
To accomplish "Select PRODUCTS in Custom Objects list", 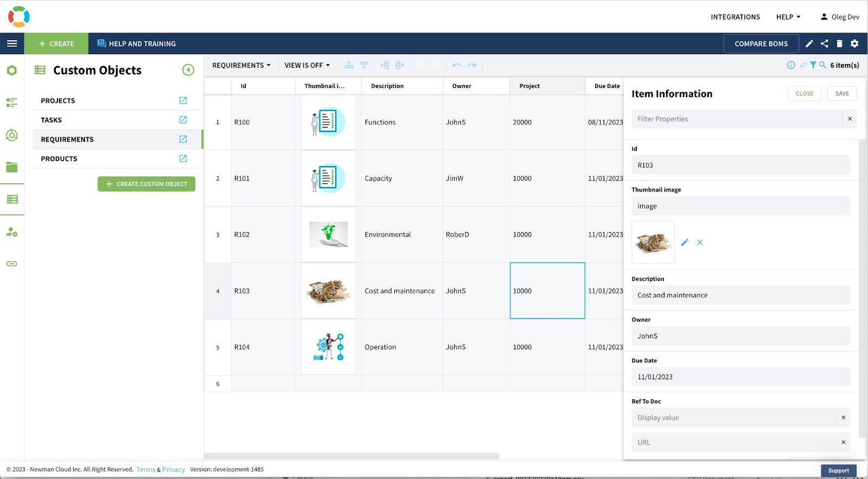I will tap(59, 158).
